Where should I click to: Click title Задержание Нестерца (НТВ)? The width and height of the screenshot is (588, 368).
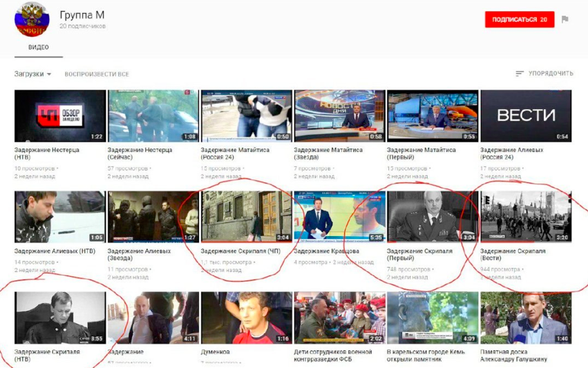[x=47, y=153]
